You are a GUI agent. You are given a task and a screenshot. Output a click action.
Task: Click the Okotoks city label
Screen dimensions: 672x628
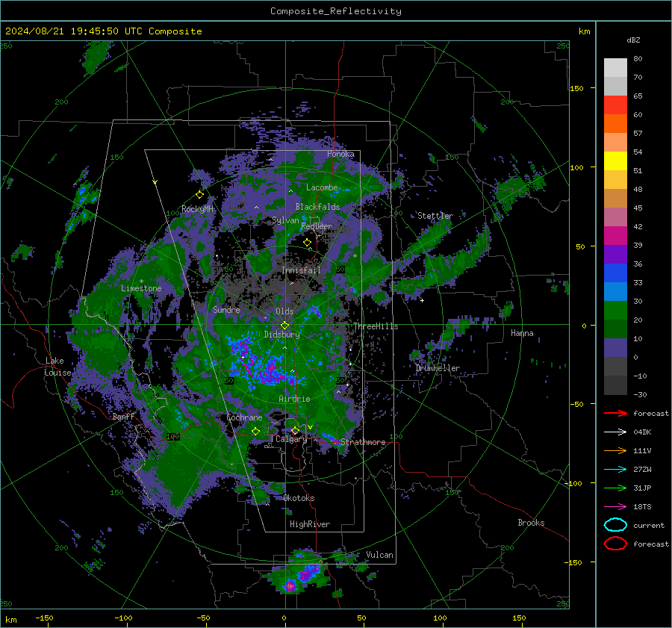299,498
